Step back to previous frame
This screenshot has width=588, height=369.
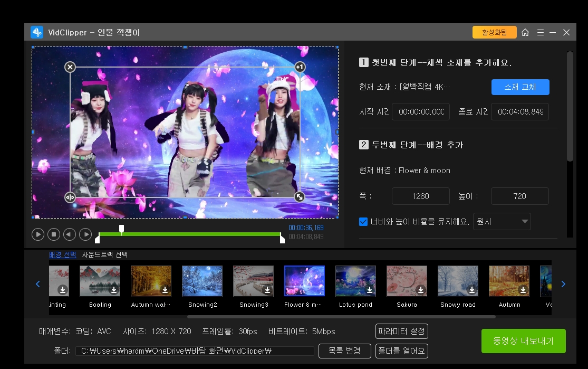70,234
